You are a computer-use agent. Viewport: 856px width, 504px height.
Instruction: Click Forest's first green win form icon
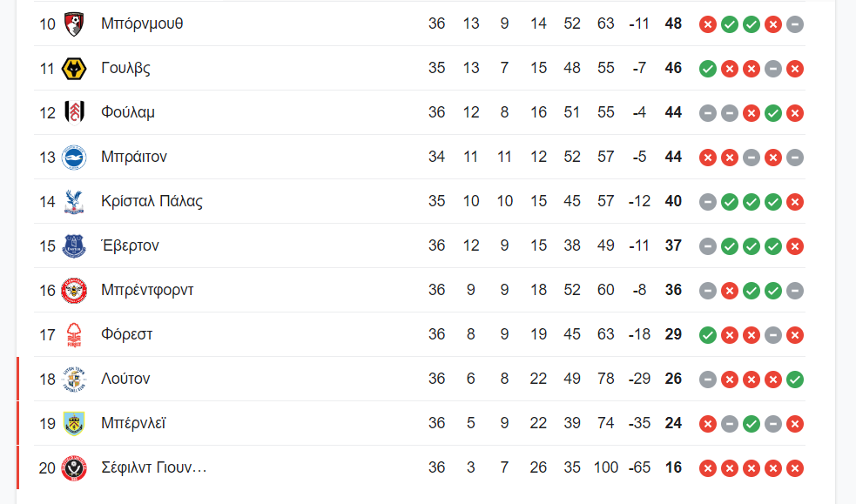click(x=708, y=335)
